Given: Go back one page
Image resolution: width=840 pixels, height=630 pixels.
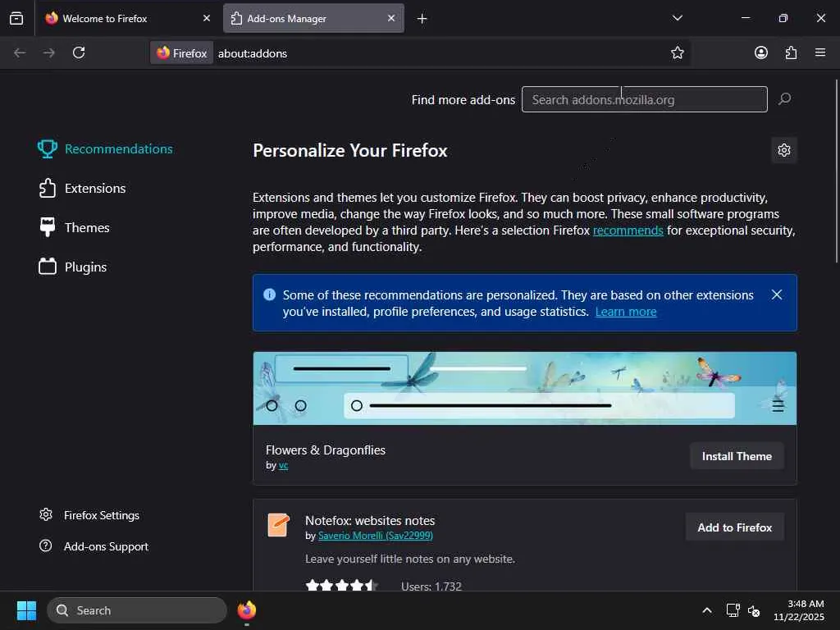Looking at the screenshot, I should [20, 52].
